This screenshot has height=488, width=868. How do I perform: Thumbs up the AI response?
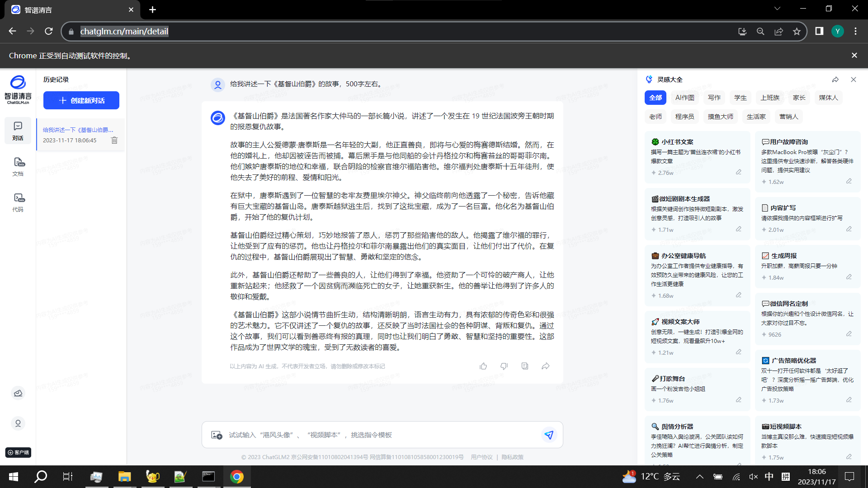483,366
